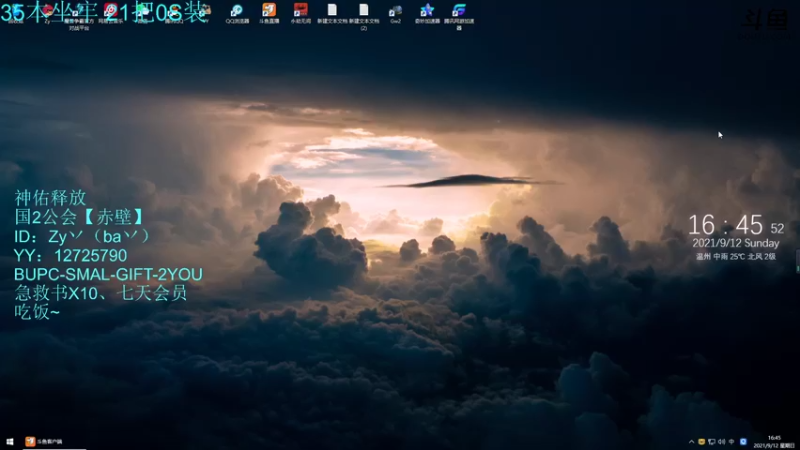800x450 pixels.
Task: Open the 腾讯网游加速器 desktop shortcut
Action: (x=459, y=16)
